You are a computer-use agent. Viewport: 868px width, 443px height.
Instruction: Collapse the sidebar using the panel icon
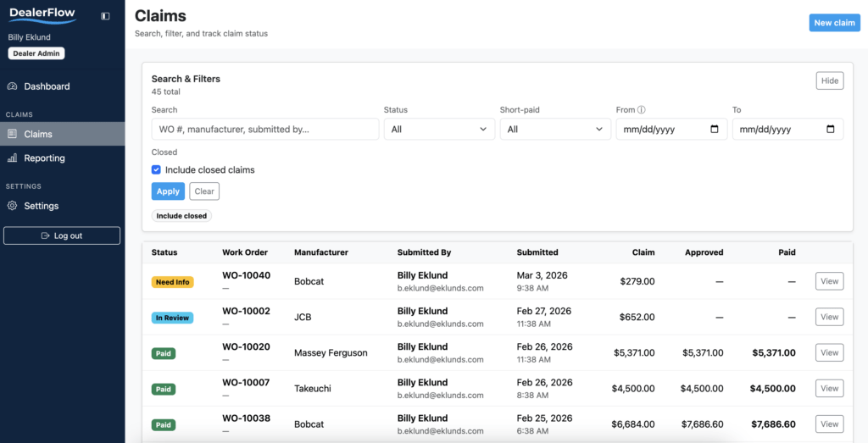(x=105, y=16)
